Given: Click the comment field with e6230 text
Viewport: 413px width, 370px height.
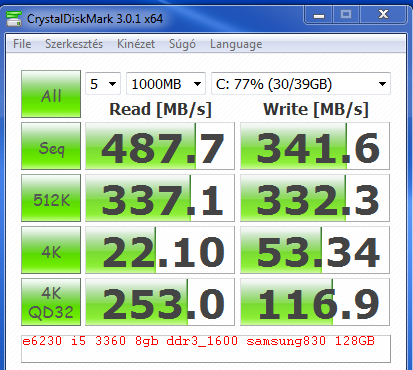Looking at the screenshot, I should [x=206, y=349].
